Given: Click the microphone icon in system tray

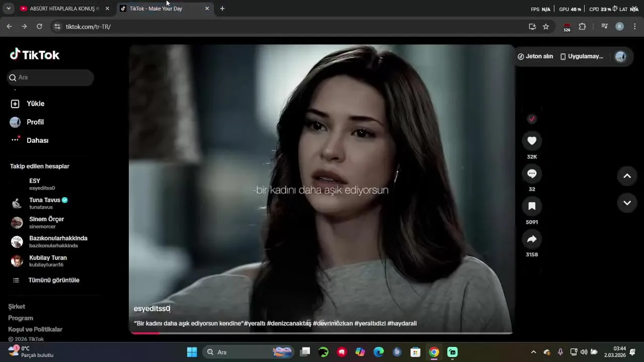Looking at the screenshot, I should (x=560, y=352).
